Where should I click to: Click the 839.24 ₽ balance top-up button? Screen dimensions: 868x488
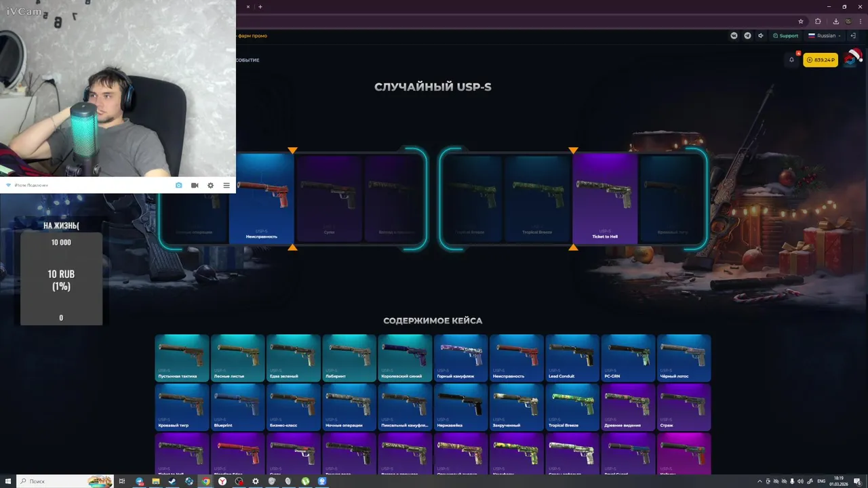point(821,60)
